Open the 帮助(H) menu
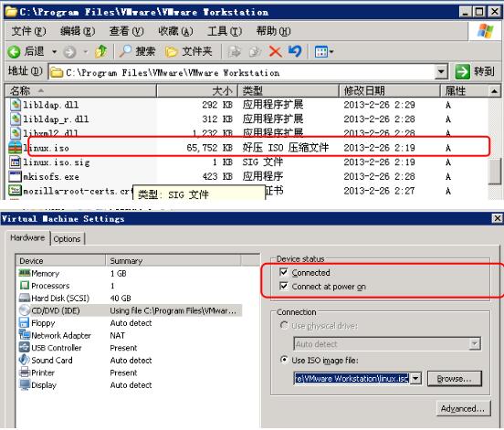 pyautogui.click(x=273, y=31)
